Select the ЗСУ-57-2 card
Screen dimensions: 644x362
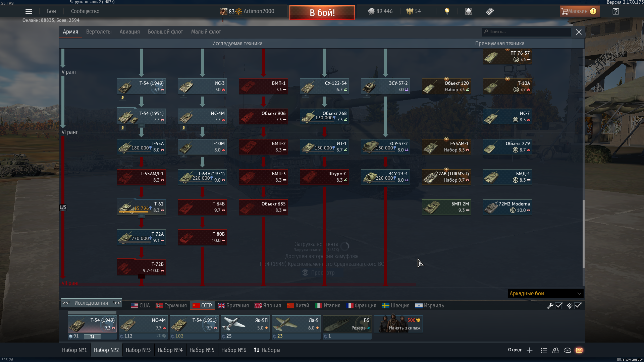tap(385, 86)
